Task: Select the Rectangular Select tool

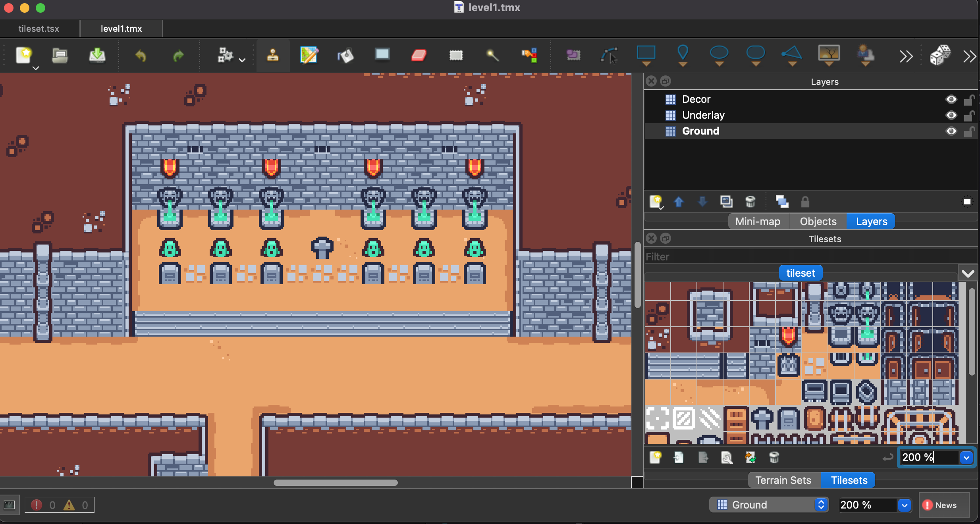Action: [x=456, y=55]
